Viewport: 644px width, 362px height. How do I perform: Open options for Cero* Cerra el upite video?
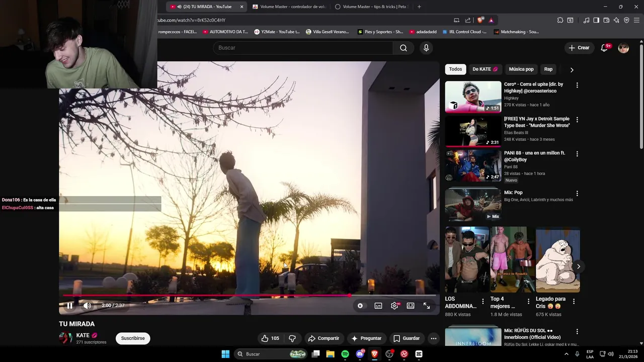577,85
